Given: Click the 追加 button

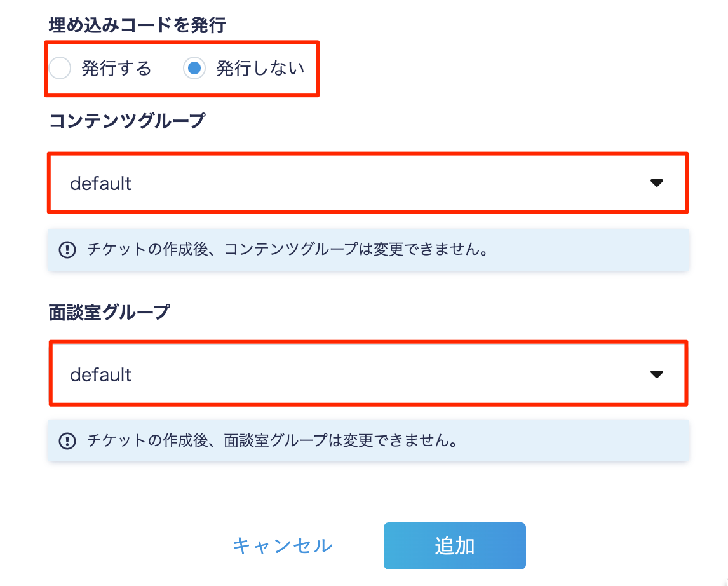Looking at the screenshot, I should pyautogui.click(x=455, y=545).
